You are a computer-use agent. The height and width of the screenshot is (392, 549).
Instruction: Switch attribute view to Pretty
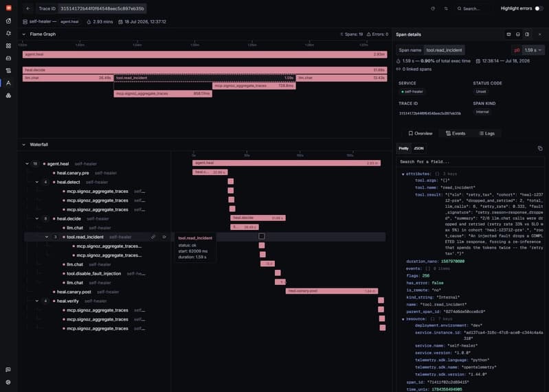coord(403,148)
